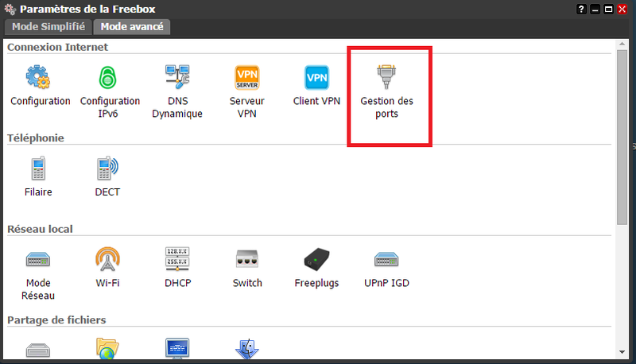
Task: Click the help question mark button
Action: 582,9
